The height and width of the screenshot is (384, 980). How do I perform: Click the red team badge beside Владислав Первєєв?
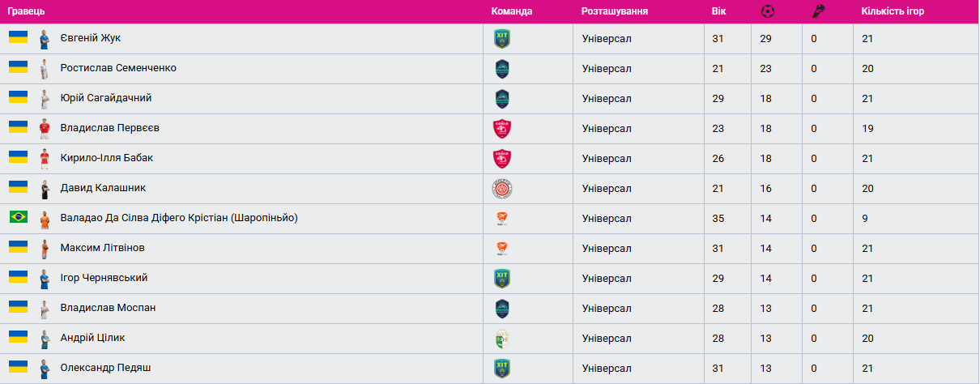click(502, 128)
